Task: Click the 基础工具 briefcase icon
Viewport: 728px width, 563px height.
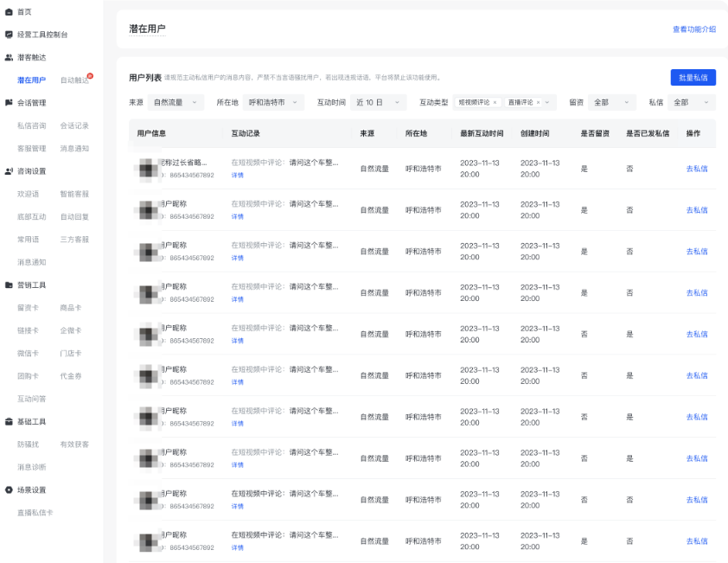Action: click(x=9, y=421)
